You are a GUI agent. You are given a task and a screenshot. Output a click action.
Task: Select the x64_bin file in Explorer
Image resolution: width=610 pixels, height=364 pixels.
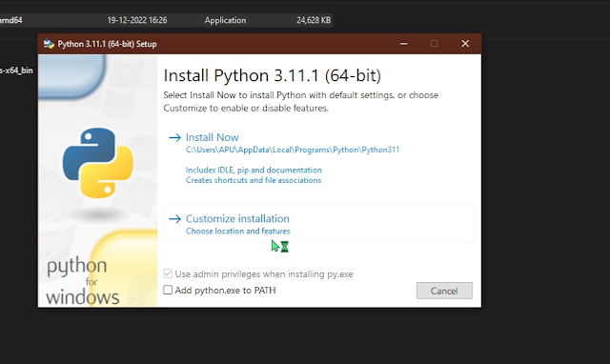16,71
